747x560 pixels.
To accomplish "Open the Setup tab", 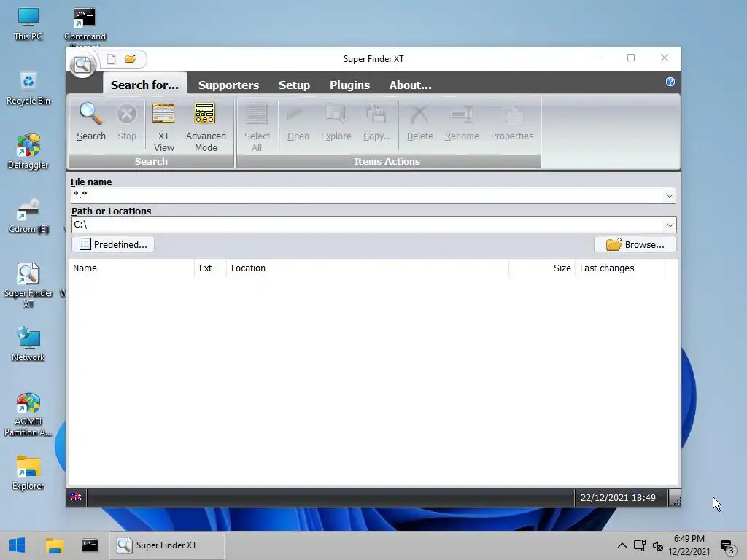I will pyautogui.click(x=294, y=85).
